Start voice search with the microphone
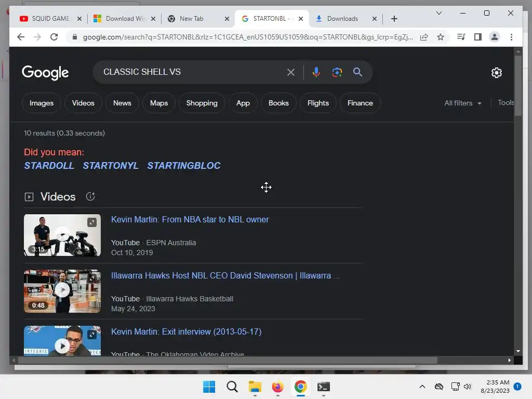 click(x=316, y=72)
